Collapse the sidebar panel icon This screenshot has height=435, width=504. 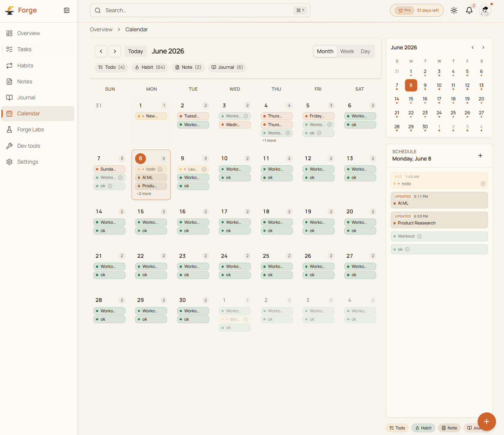67,10
